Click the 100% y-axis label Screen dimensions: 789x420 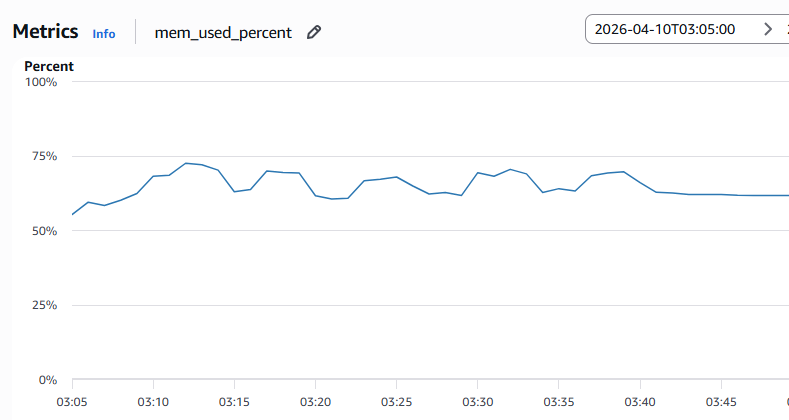(41, 82)
